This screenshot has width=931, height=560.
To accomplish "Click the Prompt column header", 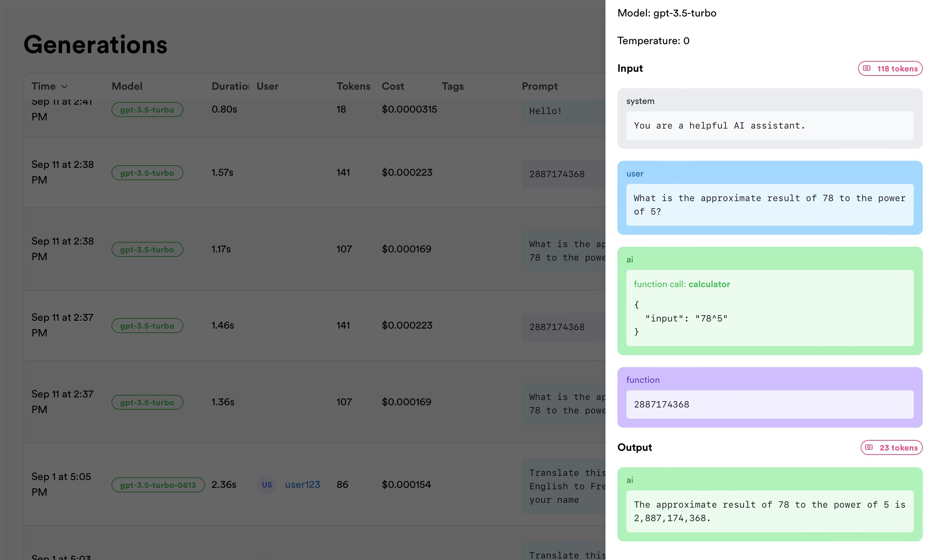I will pyautogui.click(x=539, y=86).
